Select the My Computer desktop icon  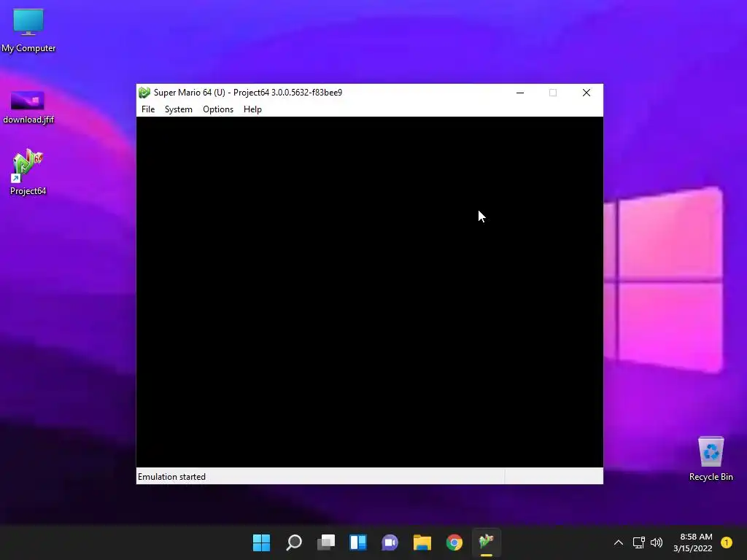tap(28, 31)
